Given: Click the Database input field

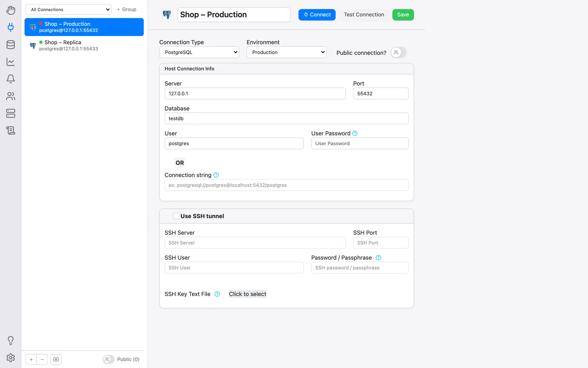Looking at the screenshot, I should (286, 118).
